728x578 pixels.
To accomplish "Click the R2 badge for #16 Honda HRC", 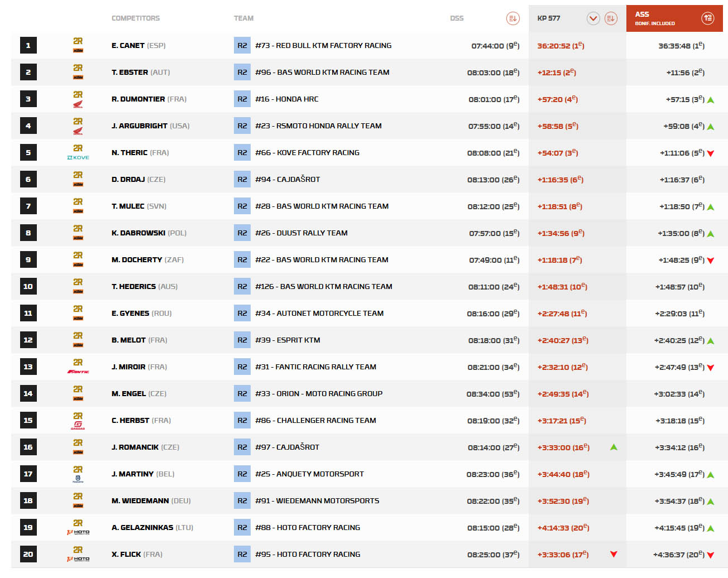I will tap(242, 99).
